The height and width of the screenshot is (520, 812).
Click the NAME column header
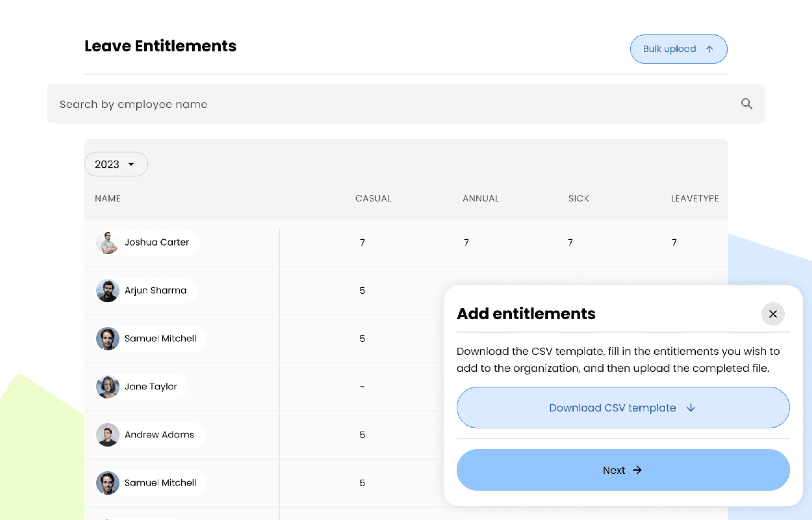click(x=107, y=198)
